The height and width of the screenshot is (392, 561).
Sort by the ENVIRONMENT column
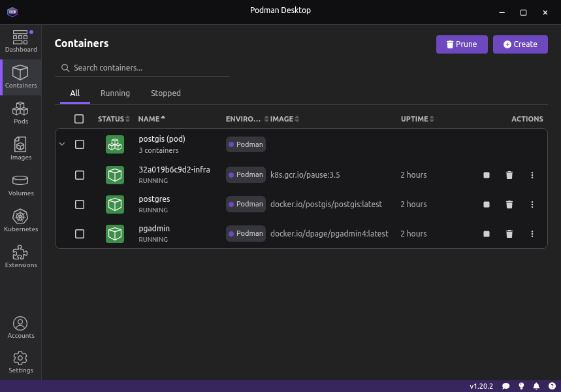pos(247,119)
